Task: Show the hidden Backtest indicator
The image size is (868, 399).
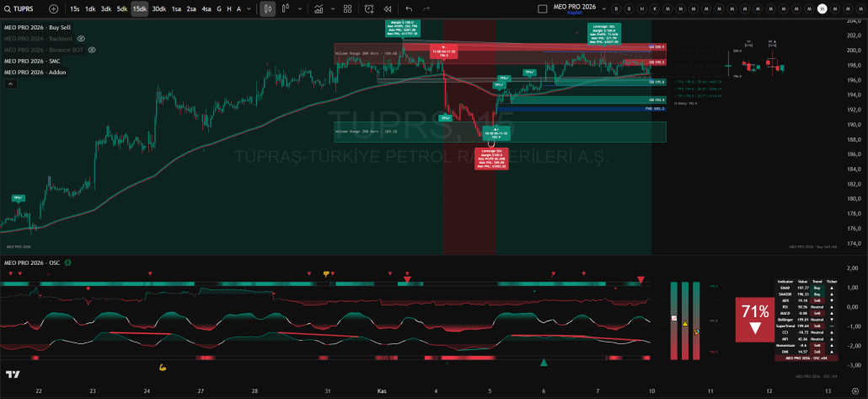Action: coord(81,39)
